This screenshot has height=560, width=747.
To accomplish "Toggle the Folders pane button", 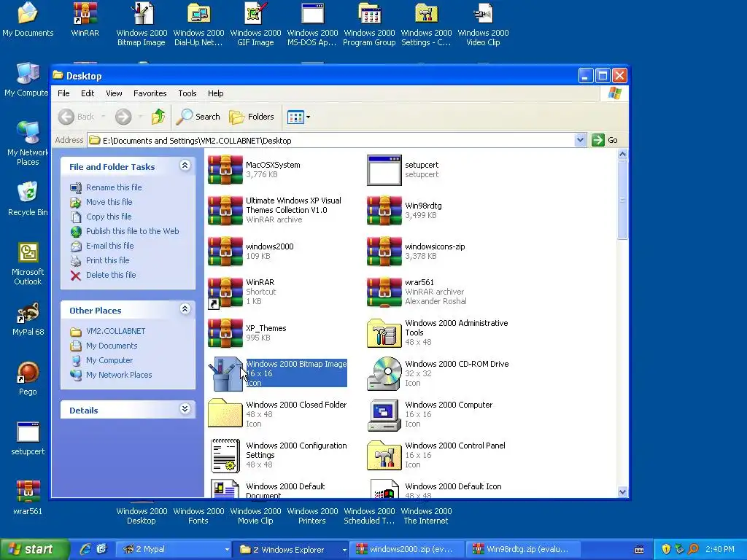I will pyautogui.click(x=252, y=117).
